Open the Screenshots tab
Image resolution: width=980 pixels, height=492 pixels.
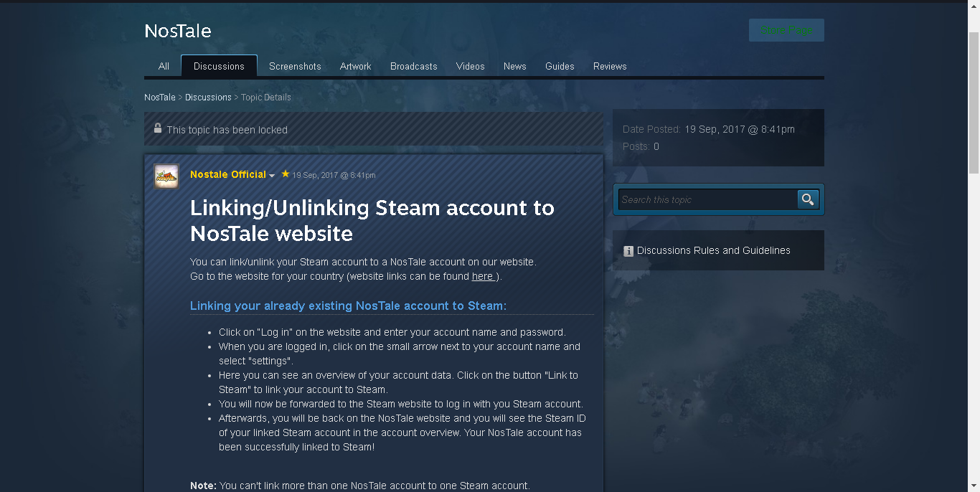pos(295,66)
